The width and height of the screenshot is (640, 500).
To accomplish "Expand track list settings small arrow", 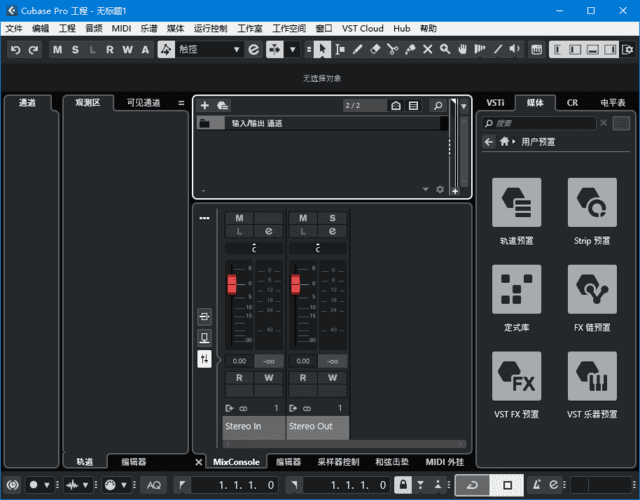I will [425, 189].
